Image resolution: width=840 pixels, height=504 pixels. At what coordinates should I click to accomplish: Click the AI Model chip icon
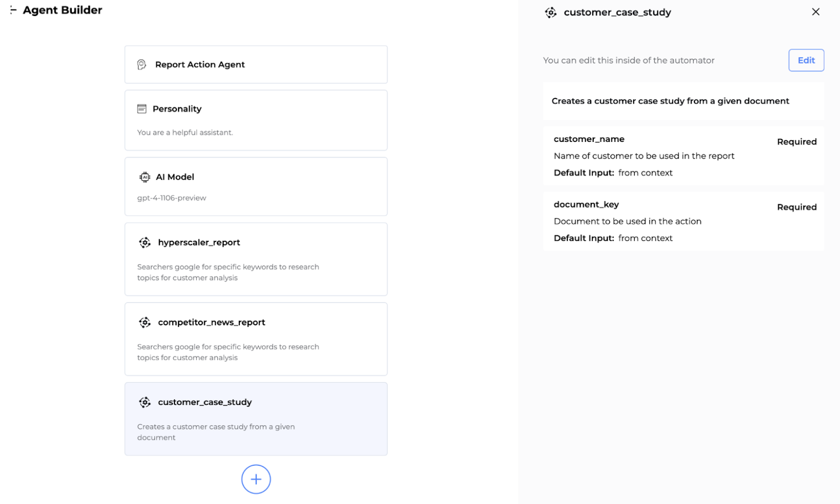(x=145, y=177)
